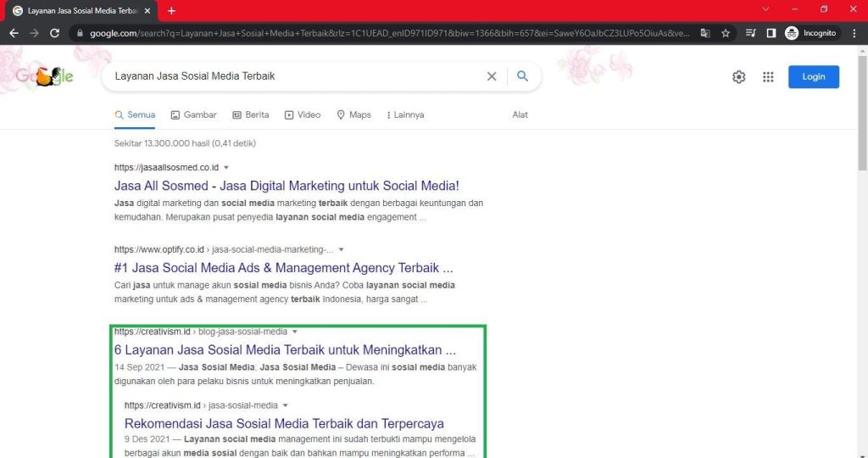Image resolution: width=868 pixels, height=458 pixels.
Task: Open a new browser tab
Action: click(171, 10)
